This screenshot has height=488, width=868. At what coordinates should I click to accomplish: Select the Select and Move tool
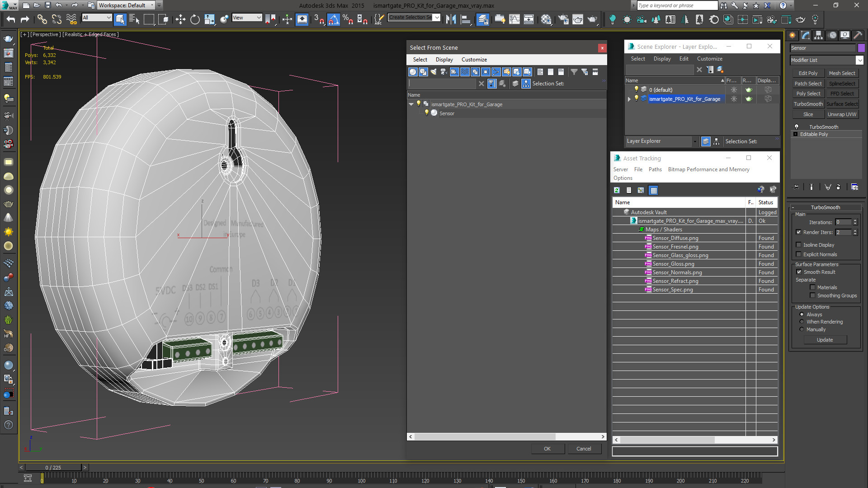click(x=180, y=19)
